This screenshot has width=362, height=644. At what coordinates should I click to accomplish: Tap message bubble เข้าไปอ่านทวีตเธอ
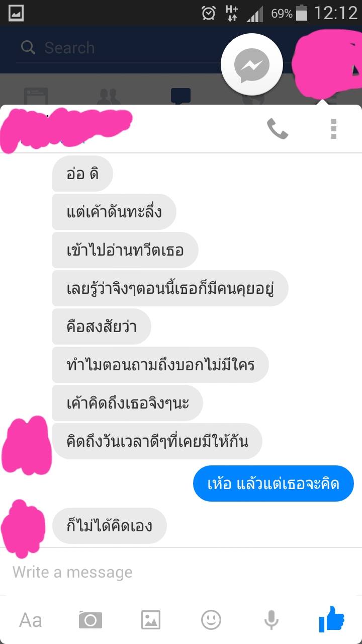point(125,250)
